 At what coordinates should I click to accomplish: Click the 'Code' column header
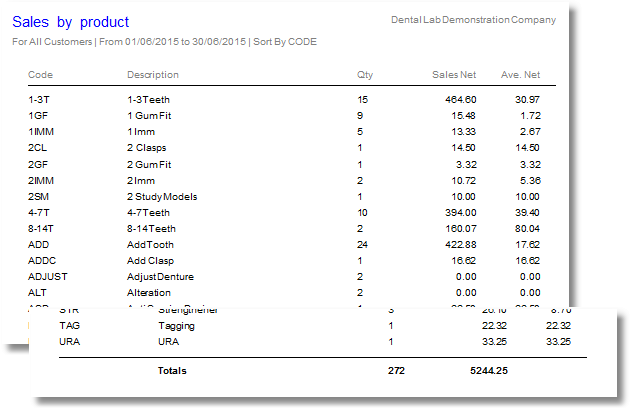tap(40, 74)
